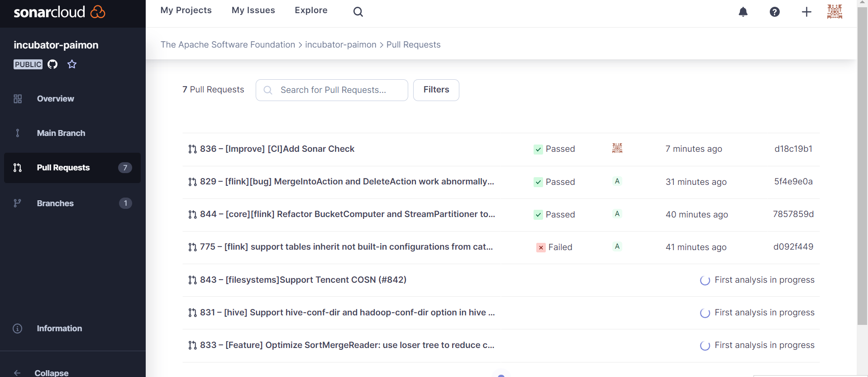
Task: Open the notifications bell
Action: point(743,12)
